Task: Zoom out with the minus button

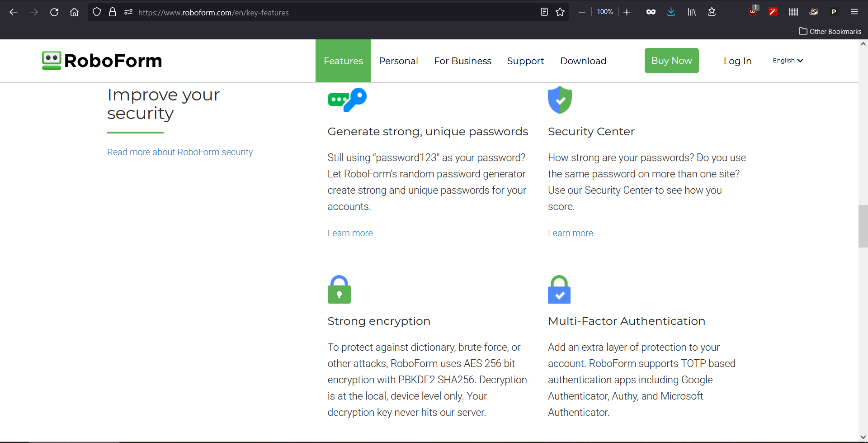Action: tap(582, 12)
